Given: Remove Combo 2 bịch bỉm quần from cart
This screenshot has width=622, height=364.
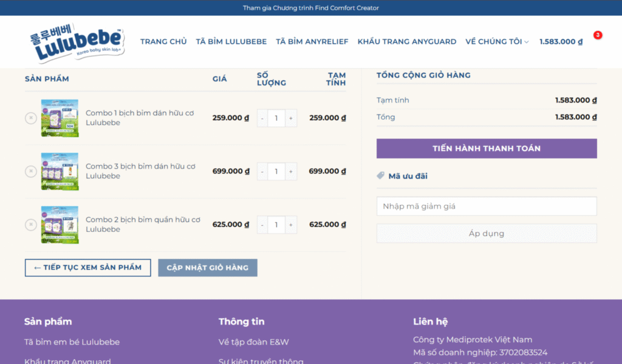Looking at the screenshot, I should point(30,224).
